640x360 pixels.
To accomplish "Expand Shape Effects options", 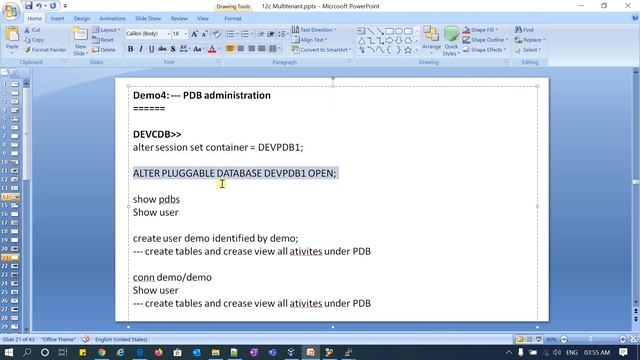I will (484, 50).
